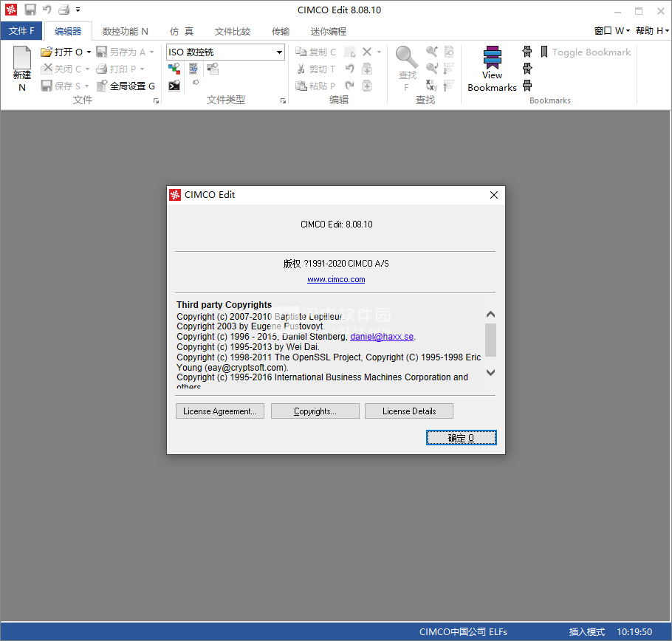The image size is (672, 641).
Task: Click the find previous magnifier icon
Action: (x=432, y=69)
